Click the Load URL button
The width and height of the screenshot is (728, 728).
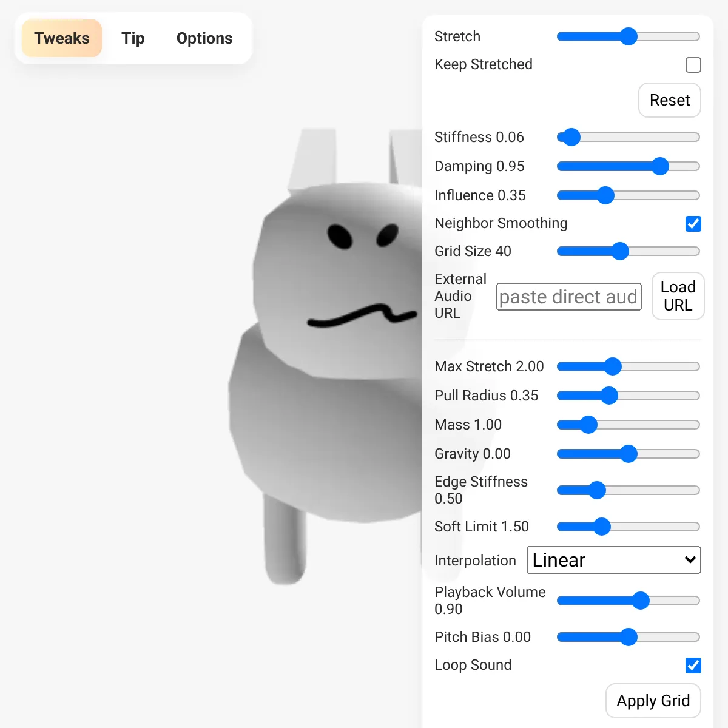(678, 296)
